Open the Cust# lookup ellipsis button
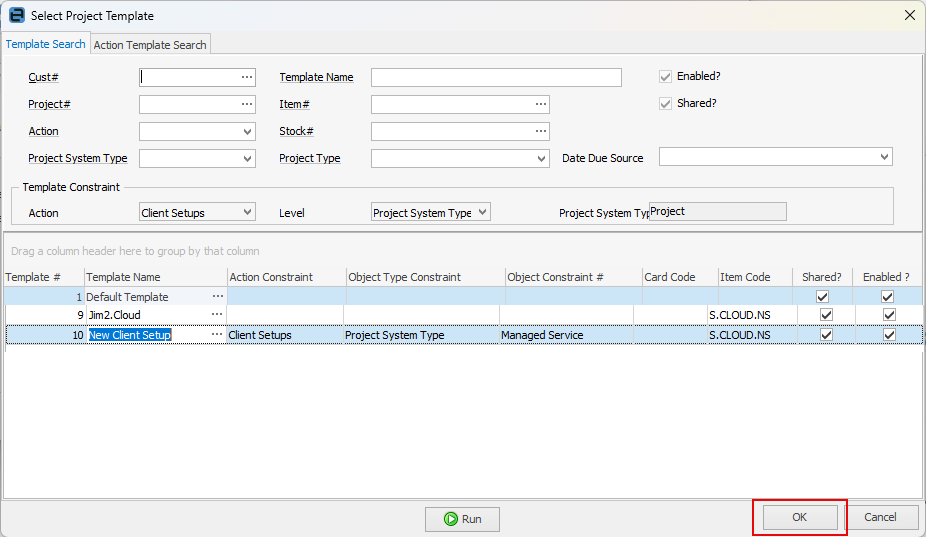The height and width of the screenshot is (537, 926). click(x=247, y=77)
